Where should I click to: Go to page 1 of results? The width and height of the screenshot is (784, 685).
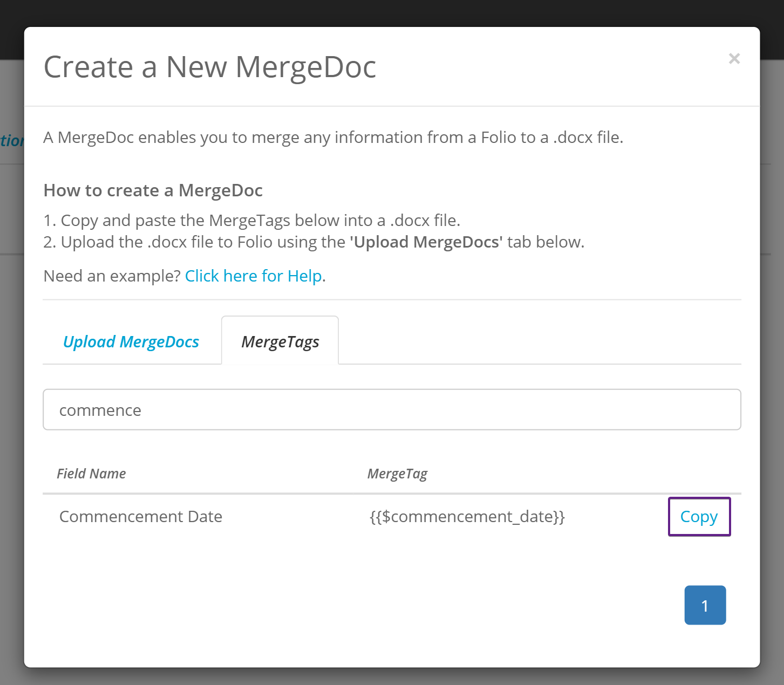(x=705, y=605)
